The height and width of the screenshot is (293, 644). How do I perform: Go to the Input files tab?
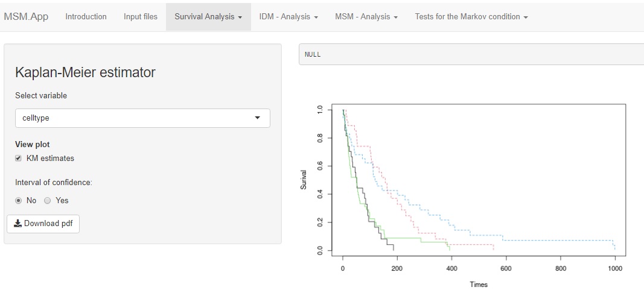click(141, 17)
